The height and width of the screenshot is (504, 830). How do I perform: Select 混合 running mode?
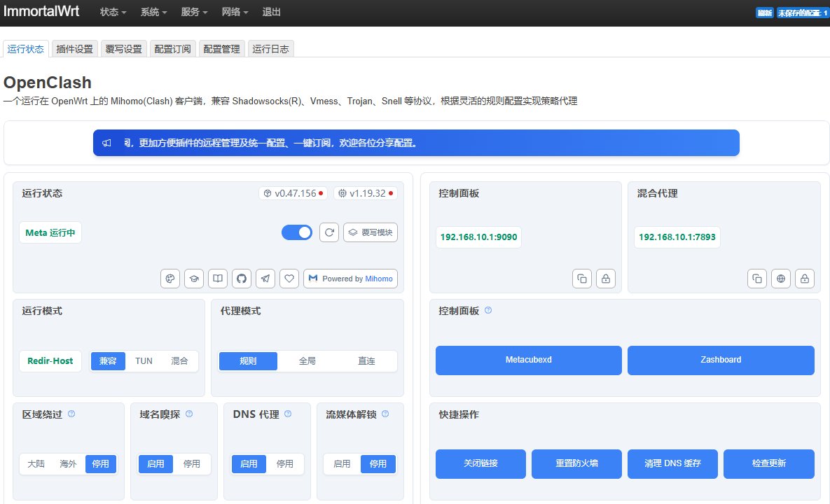[x=179, y=360]
